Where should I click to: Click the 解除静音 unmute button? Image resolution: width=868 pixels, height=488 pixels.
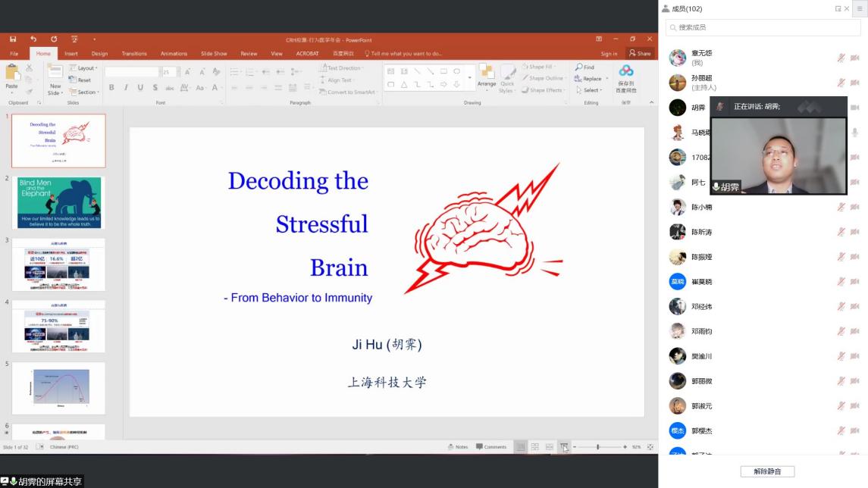click(x=767, y=471)
